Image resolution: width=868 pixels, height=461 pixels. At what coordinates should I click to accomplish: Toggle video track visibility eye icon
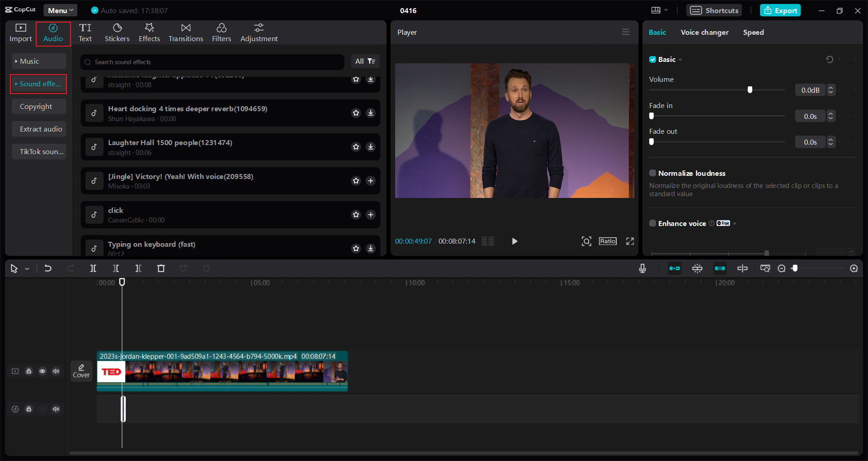tap(42, 371)
